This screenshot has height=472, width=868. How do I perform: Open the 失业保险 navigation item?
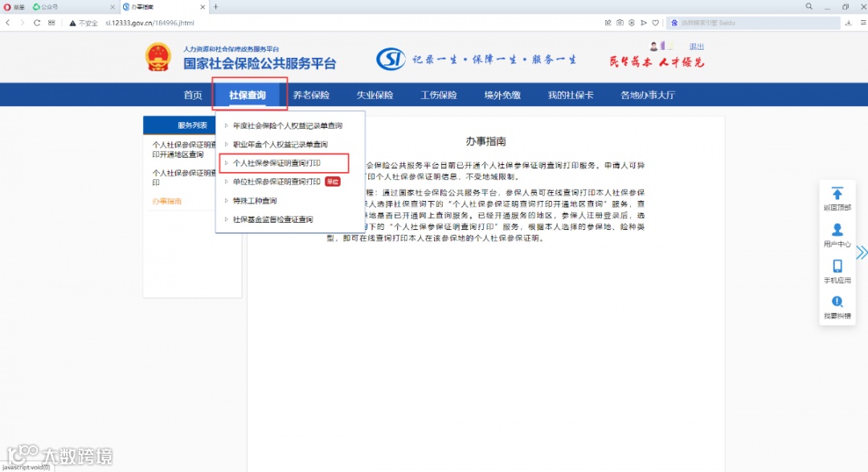pos(375,95)
